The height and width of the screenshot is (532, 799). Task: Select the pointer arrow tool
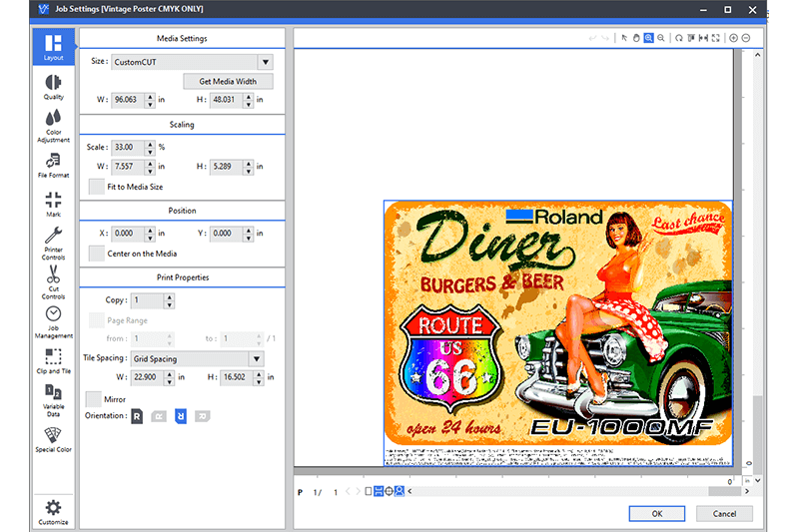coord(624,38)
